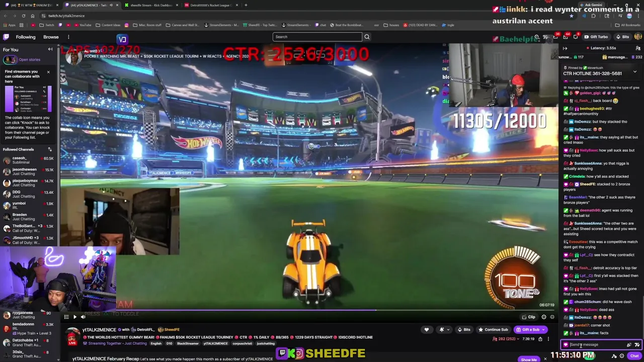Select the BlackStreamer stream tag
Screen dimensions: 644x362
pos(188,343)
